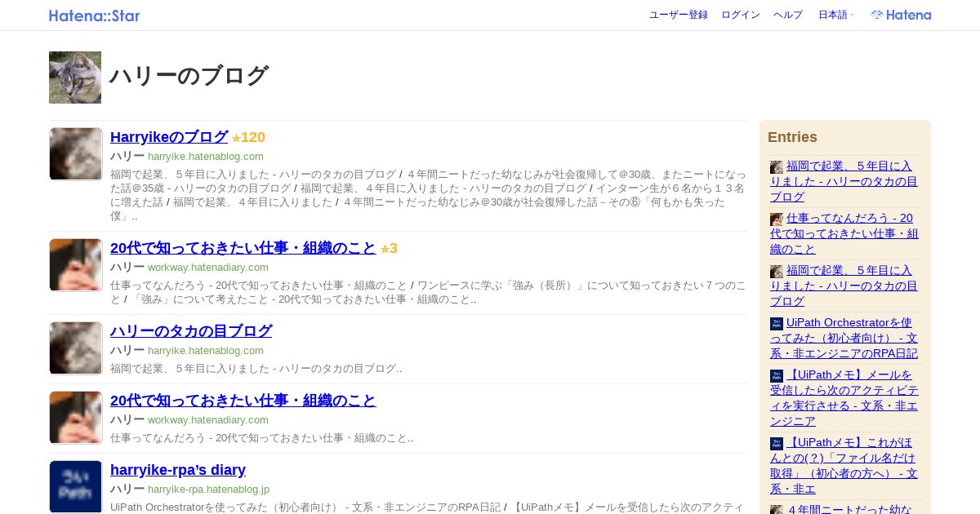Click the blue UiPath thumbnail for harryike-rpa's diary

(76, 487)
